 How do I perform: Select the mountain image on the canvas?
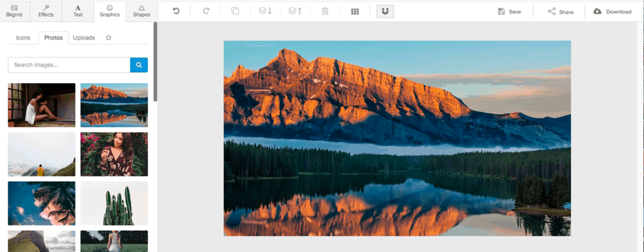(x=397, y=138)
